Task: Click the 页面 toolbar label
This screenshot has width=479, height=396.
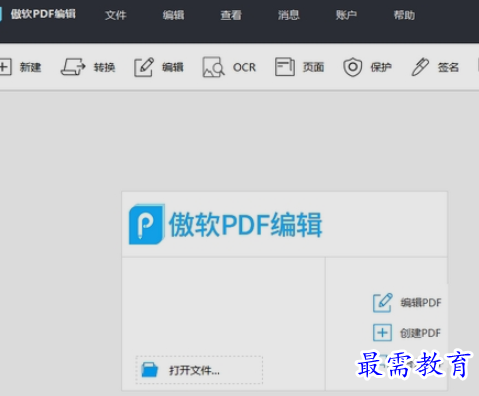Action: [x=313, y=67]
